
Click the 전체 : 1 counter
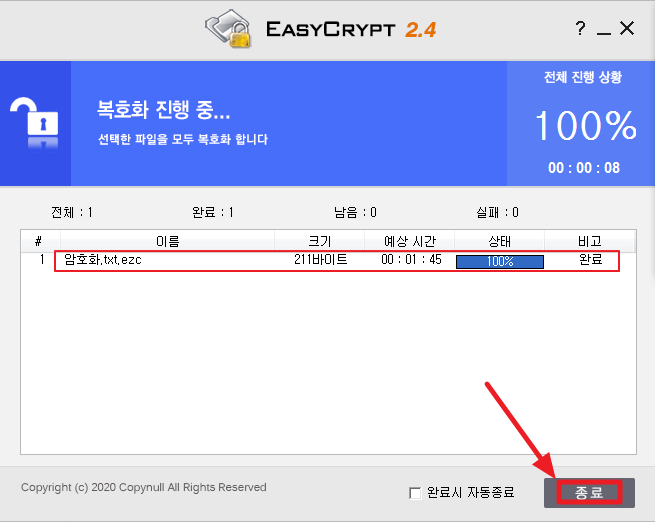pyautogui.click(x=71, y=212)
